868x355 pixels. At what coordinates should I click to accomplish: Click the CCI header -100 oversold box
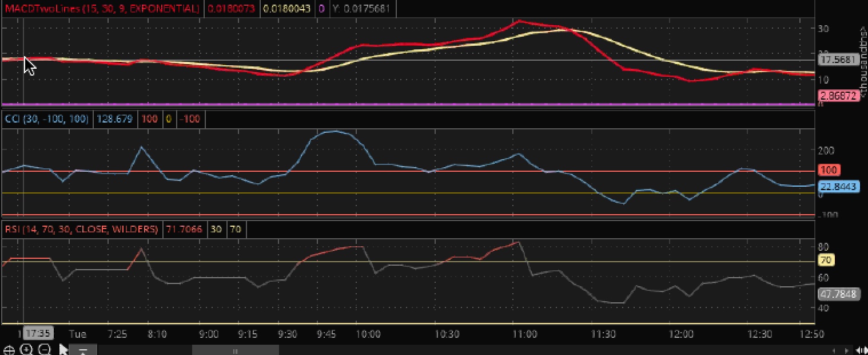189,119
